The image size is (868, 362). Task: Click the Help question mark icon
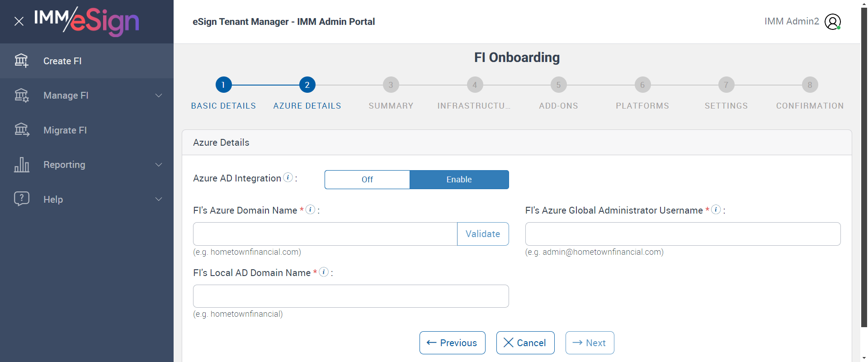point(21,199)
